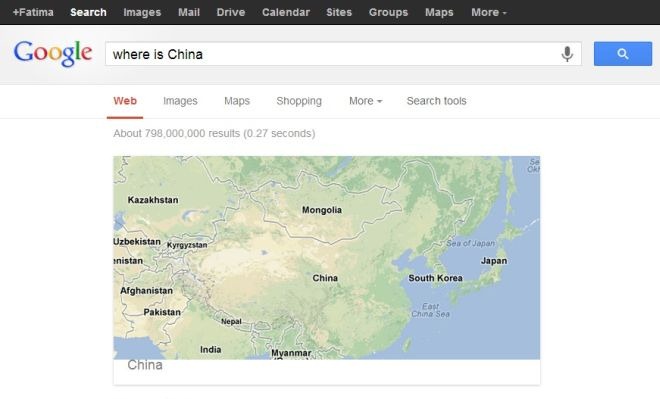Click the Nepal label on the map
Image resolution: width=660 pixels, height=399 pixels.
coord(232,322)
